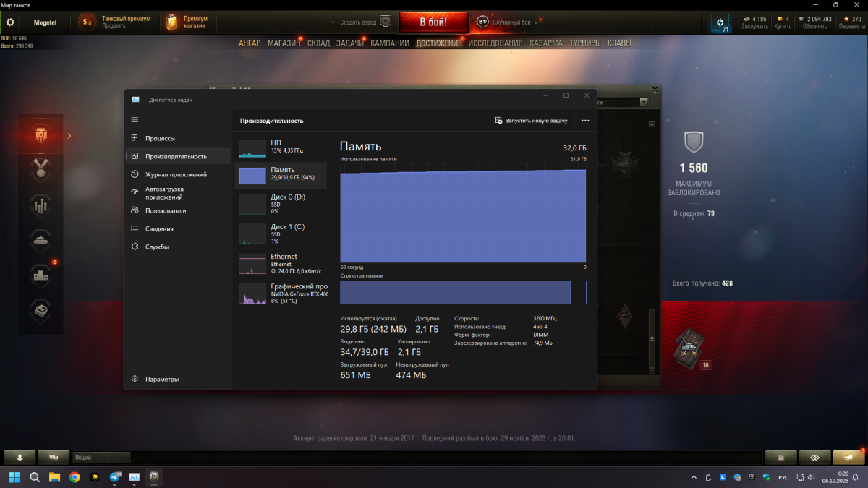Click the three-dots more options button
Image resolution: width=868 pixels, height=488 pixels.
(x=585, y=121)
